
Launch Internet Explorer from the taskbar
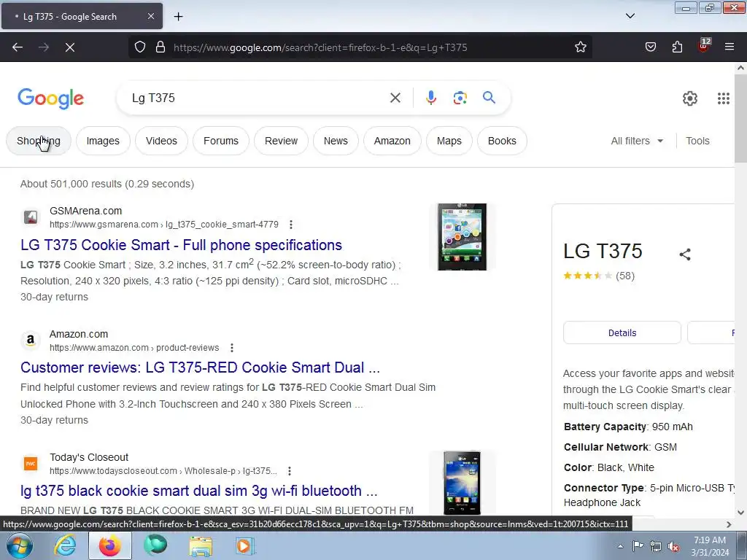coord(65,545)
